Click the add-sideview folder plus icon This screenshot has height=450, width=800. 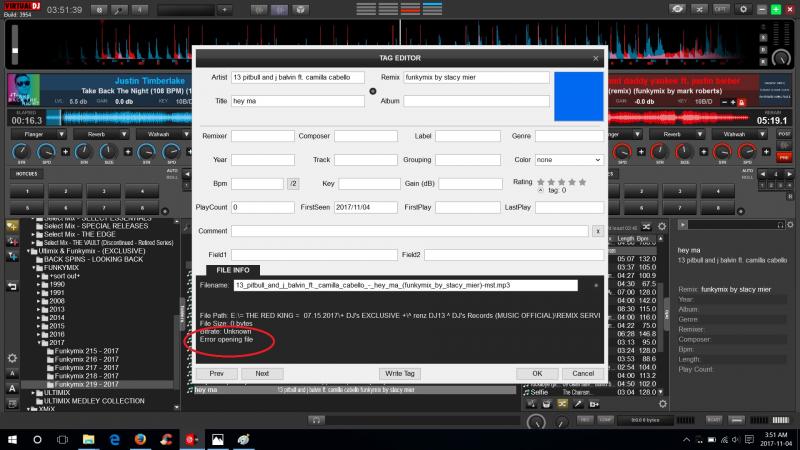(x=594, y=404)
